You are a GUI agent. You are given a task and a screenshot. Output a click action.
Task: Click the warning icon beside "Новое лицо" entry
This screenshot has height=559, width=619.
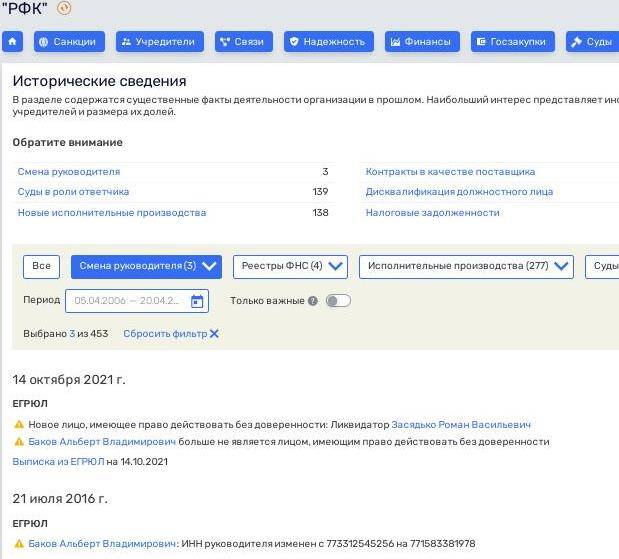click(19, 425)
